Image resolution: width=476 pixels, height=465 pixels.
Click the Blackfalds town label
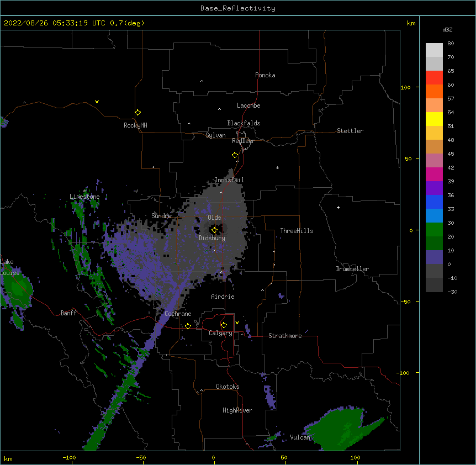[x=244, y=123]
